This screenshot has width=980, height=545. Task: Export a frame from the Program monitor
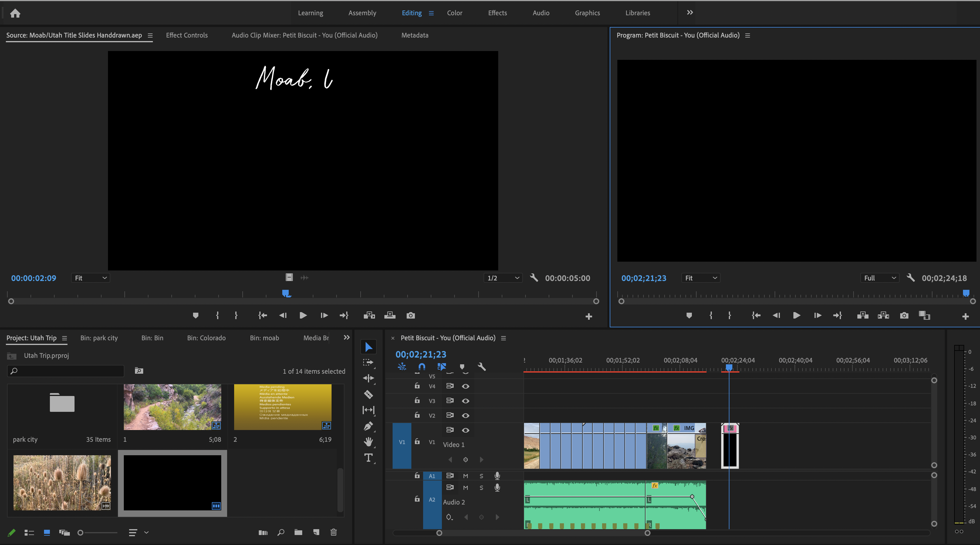click(904, 315)
